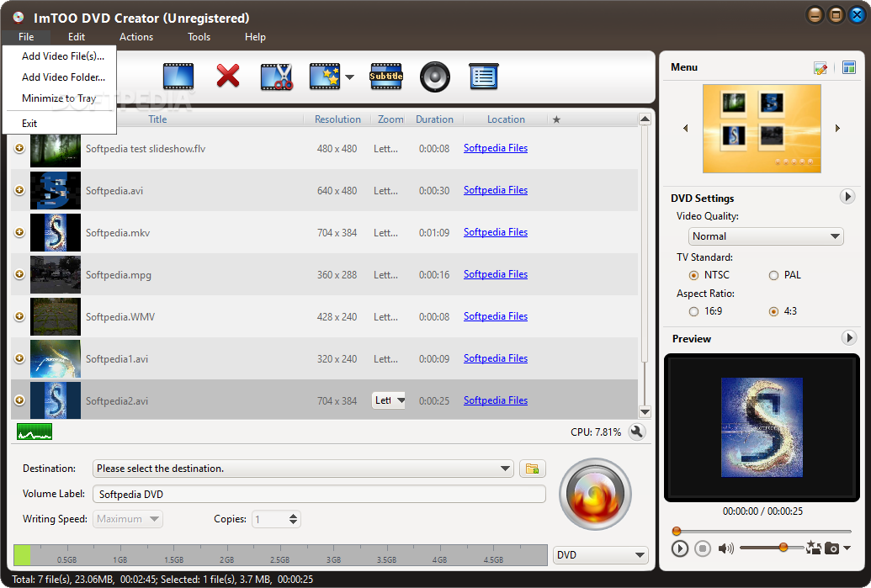Click the green CPU usage graph icon
Image resolution: width=871 pixels, height=588 pixels.
35,432
